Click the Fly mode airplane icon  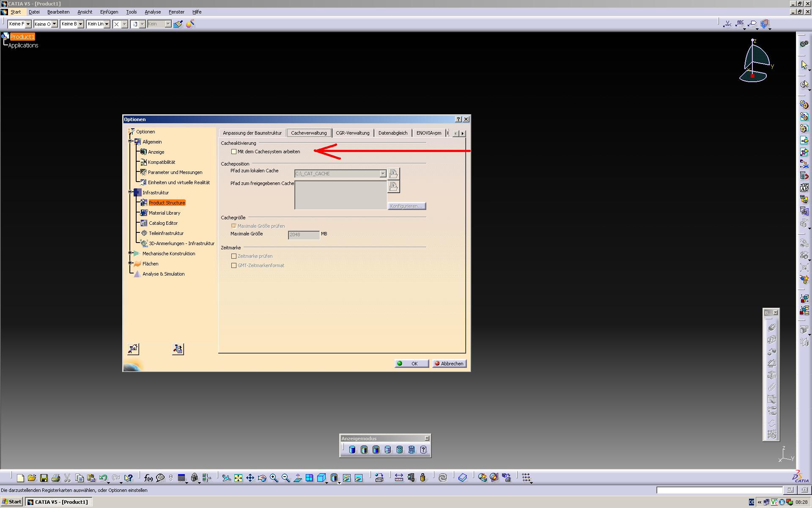(x=226, y=478)
